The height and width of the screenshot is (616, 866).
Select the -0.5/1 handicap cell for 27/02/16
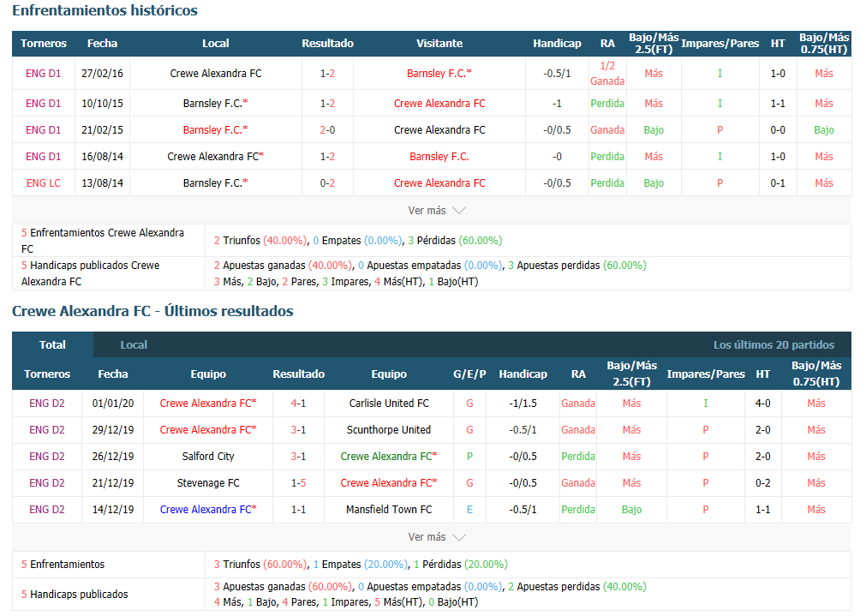557,74
